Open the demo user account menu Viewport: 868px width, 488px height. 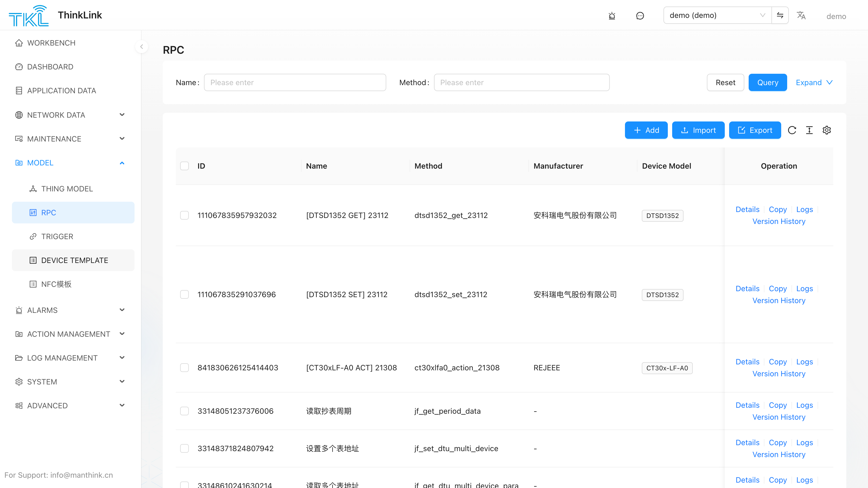(836, 16)
